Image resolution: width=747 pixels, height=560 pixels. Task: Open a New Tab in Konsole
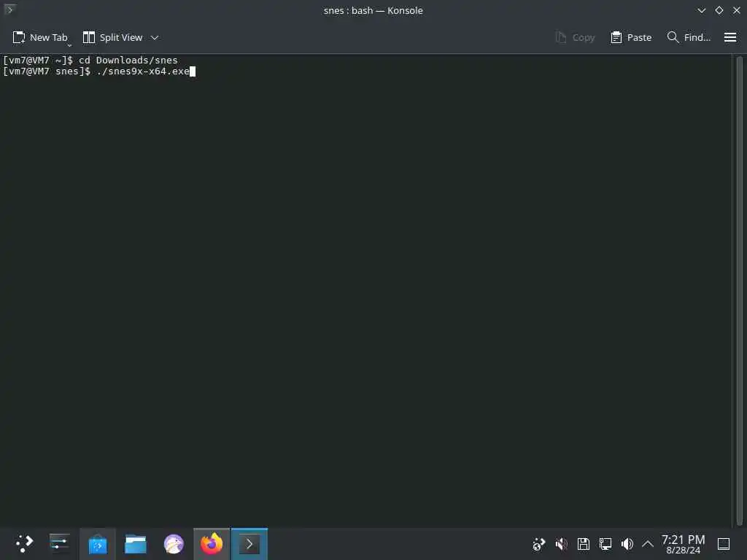pyautogui.click(x=40, y=38)
